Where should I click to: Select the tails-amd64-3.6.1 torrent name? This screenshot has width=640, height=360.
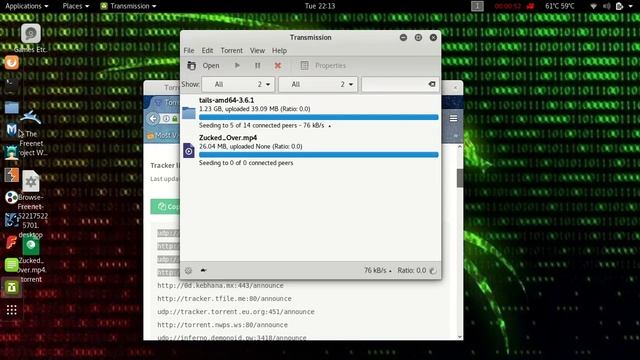click(x=227, y=100)
